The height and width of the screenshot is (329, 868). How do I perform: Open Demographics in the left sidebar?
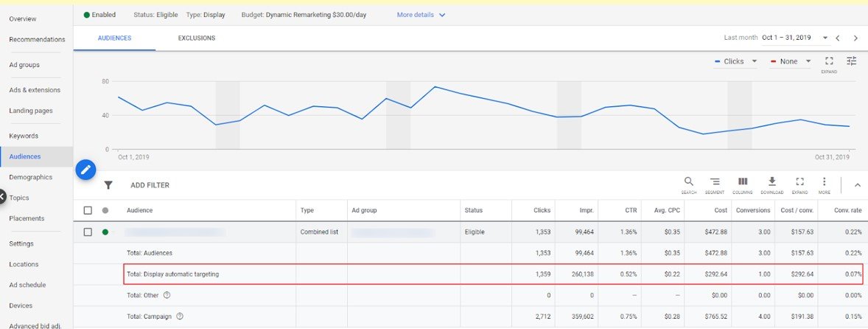(30, 177)
